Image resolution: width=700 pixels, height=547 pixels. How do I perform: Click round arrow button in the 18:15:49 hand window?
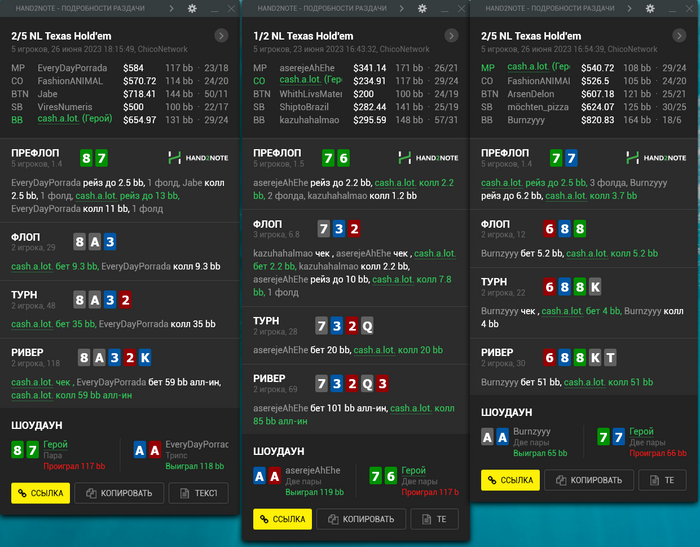[x=221, y=36]
